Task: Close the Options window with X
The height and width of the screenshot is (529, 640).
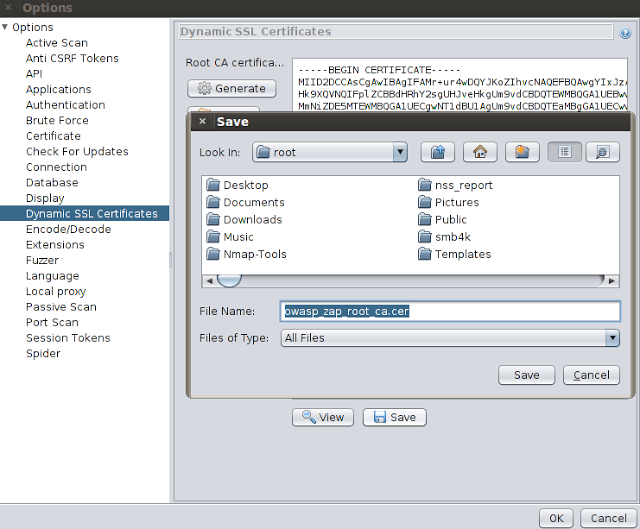Action: [8, 7]
